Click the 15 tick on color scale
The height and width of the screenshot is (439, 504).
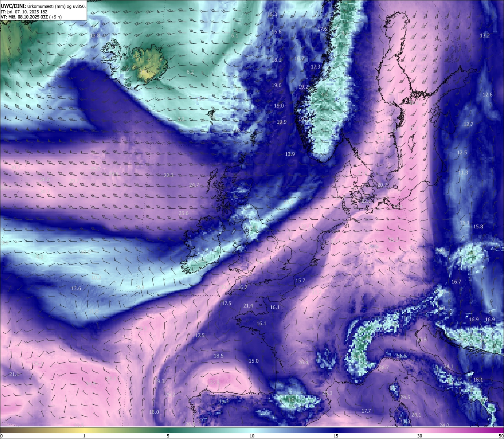pyautogui.click(x=336, y=436)
